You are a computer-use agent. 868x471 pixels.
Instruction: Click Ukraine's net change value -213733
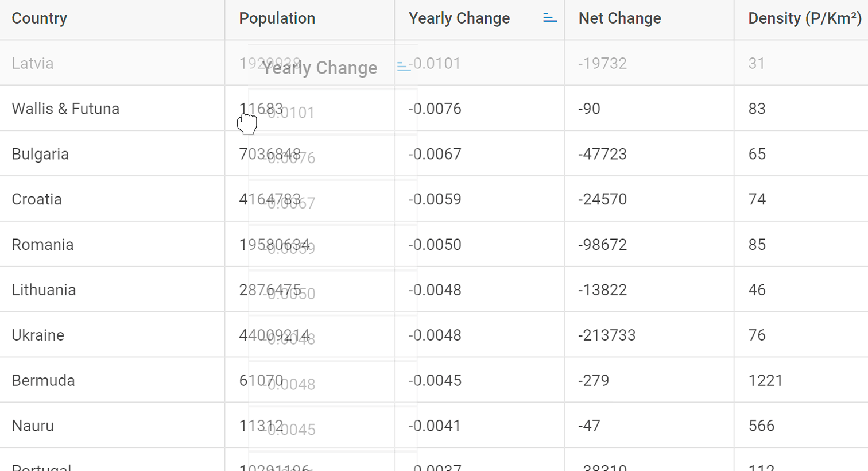pos(607,335)
